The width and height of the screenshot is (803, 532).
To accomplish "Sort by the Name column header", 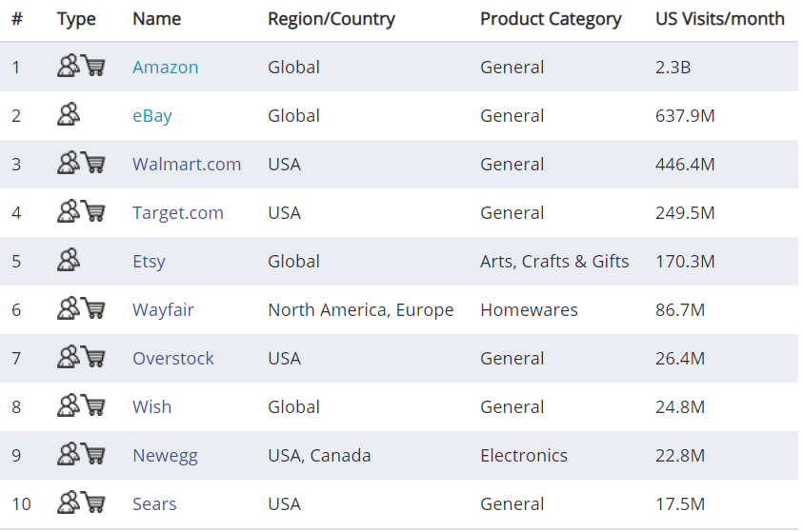I will click(157, 19).
